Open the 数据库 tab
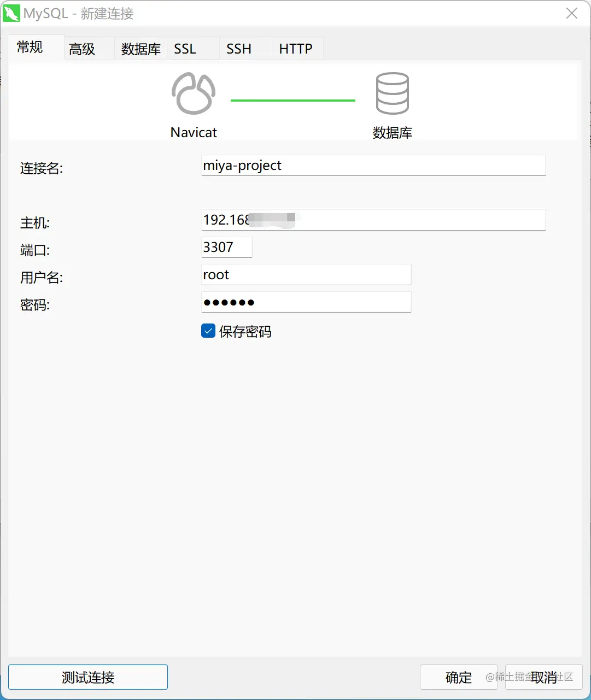 [141, 49]
